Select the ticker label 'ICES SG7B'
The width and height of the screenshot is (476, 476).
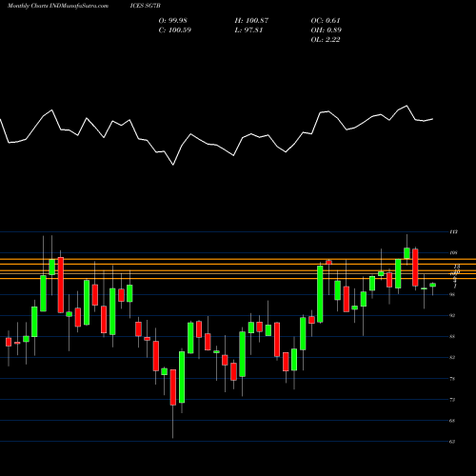[x=145, y=6]
